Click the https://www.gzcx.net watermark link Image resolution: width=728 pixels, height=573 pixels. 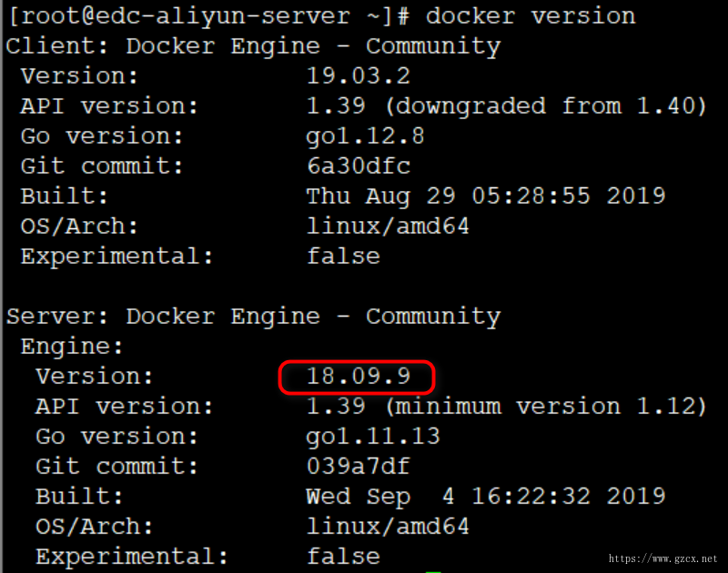click(663, 558)
